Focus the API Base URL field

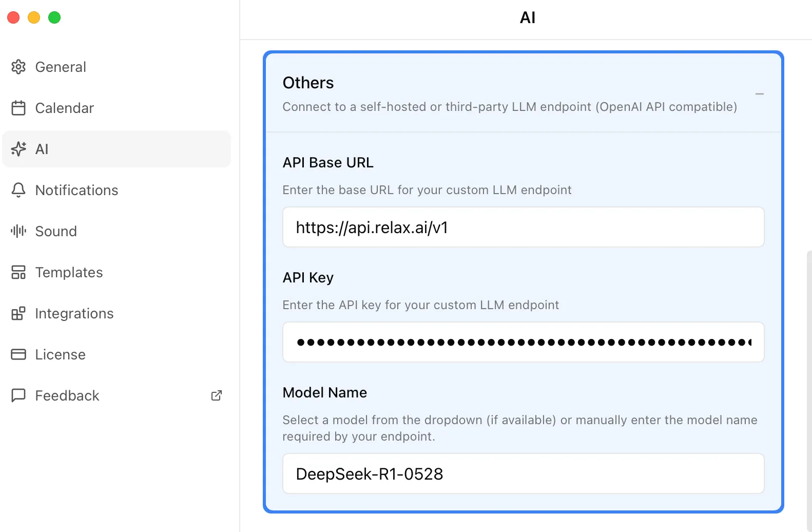point(523,227)
